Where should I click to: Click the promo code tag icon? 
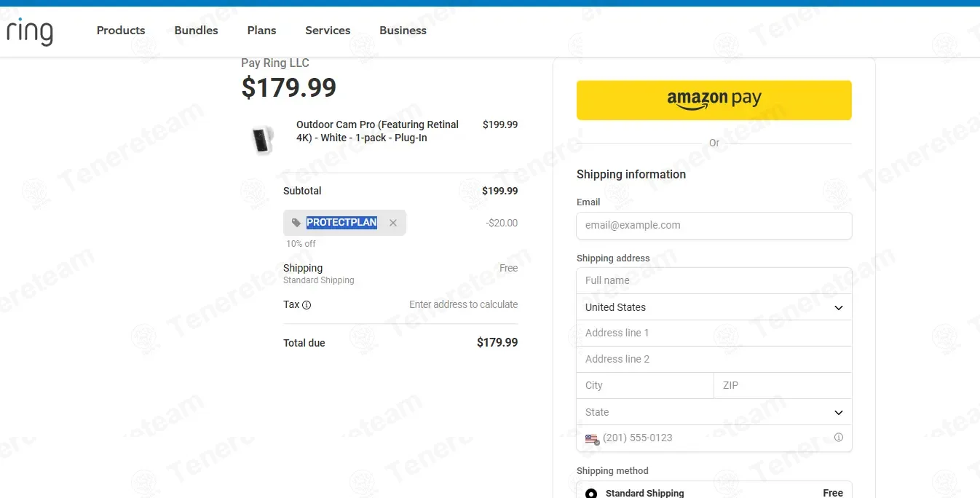tap(296, 223)
